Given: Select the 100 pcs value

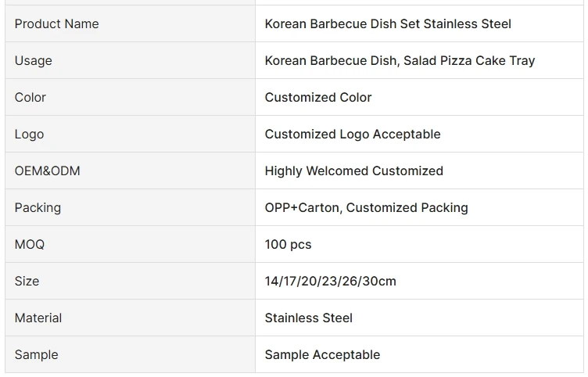Looking at the screenshot, I should click(x=288, y=245).
